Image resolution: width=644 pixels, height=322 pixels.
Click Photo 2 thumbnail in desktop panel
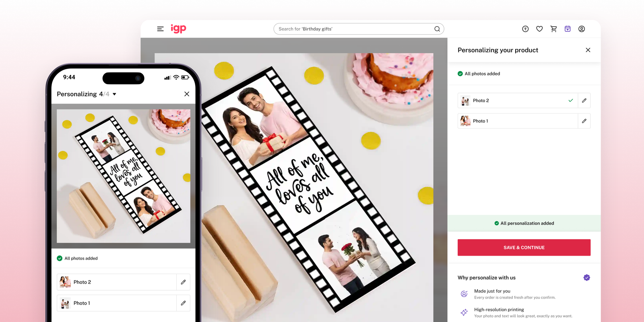465,101
